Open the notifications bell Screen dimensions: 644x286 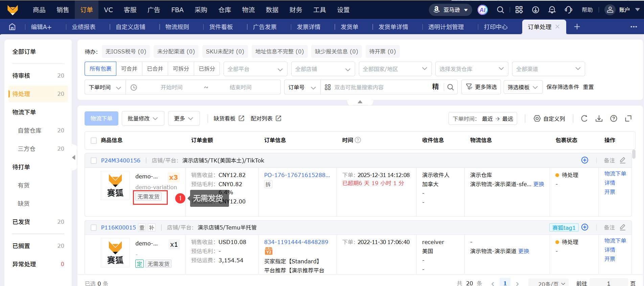click(x=552, y=10)
